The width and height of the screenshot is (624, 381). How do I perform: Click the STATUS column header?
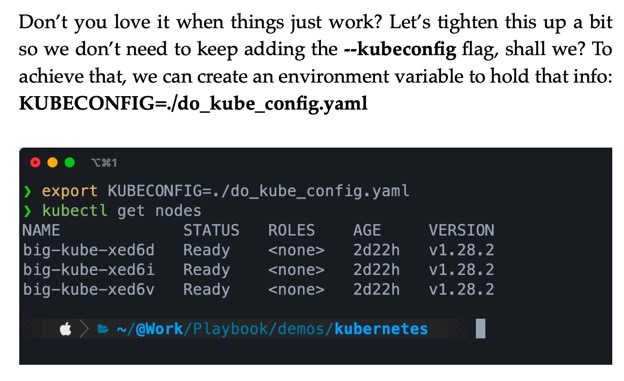(x=211, y=230)
